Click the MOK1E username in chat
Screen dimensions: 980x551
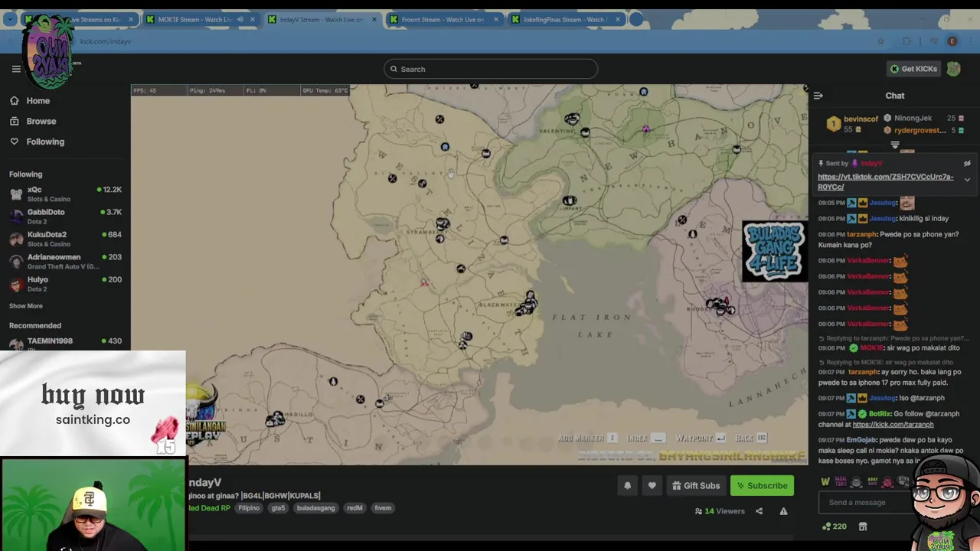[x=873, y=348]
